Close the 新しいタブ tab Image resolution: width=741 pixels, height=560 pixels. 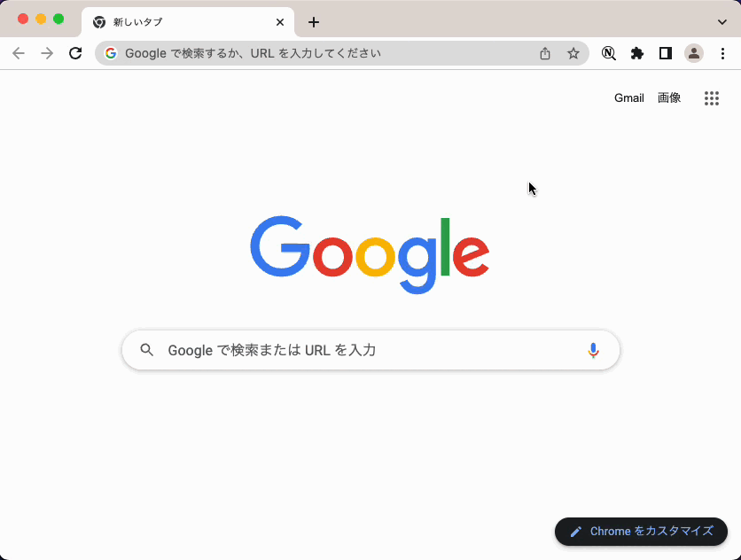[280, 22]
